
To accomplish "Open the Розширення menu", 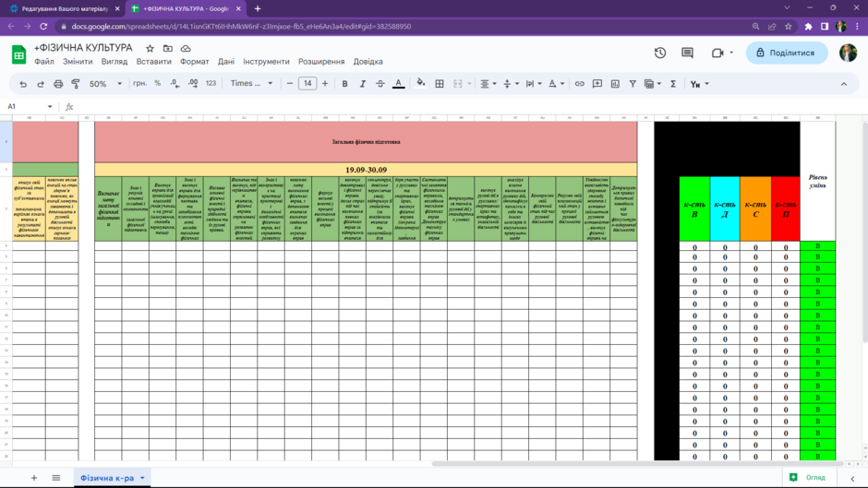I will pos(321,62).
